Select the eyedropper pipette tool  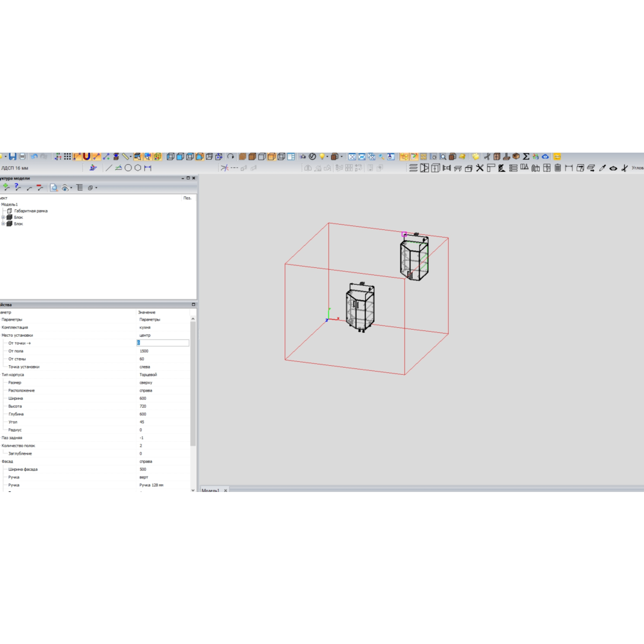pyautogui.click(x=602, y=168)
